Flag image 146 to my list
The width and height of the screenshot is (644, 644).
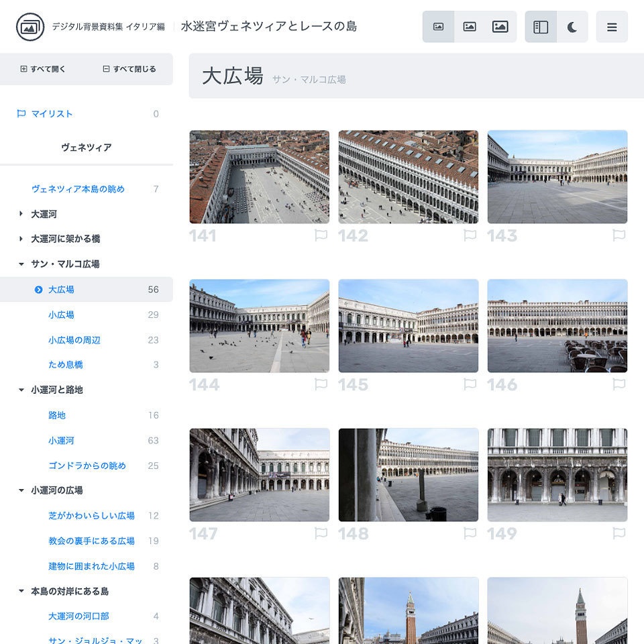click(619, 384)
